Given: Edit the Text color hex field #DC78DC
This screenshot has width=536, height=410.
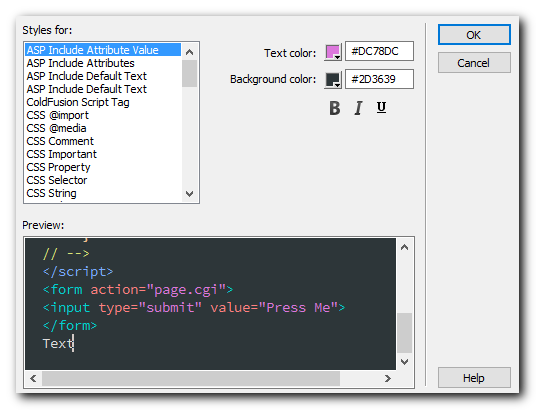Looking at the screenshot, I should pyautogui.click(x=379, y=51).
